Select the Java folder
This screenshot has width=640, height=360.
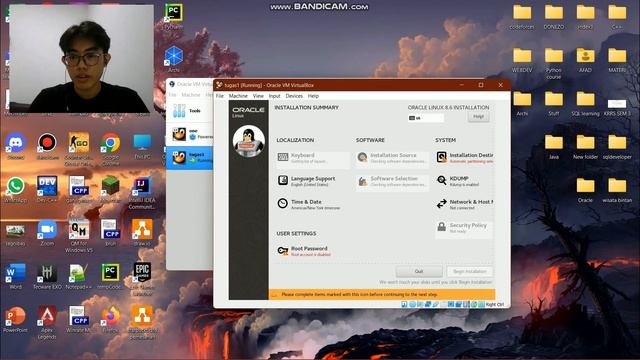[x=554, y=147]
